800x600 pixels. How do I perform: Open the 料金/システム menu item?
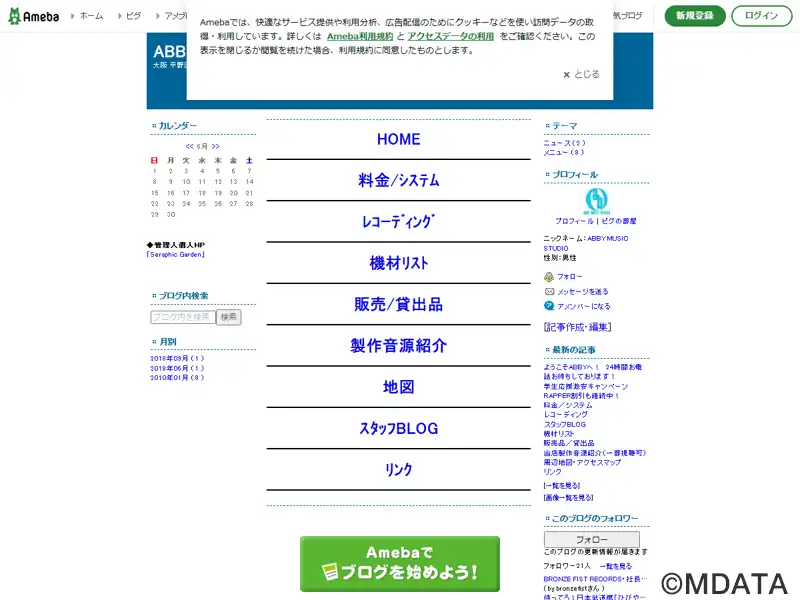coord(398,180)
